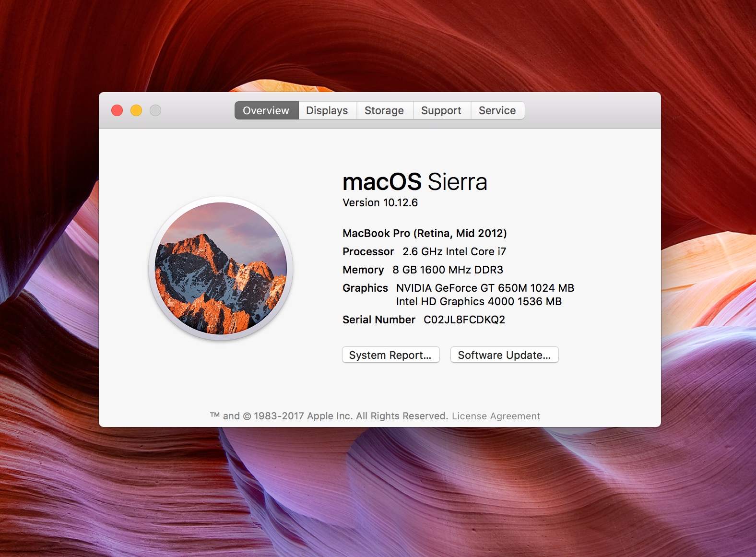Open System Report
The image size is (756, 557).
coord(390,355)
